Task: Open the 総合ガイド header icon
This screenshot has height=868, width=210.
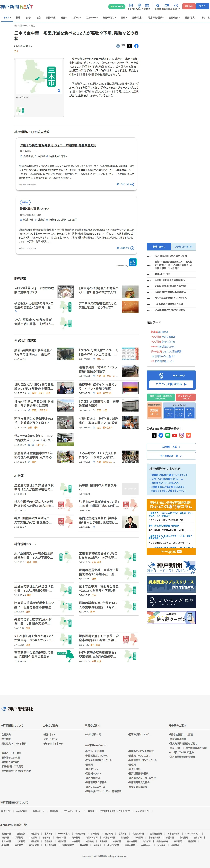Action: pyautogui.click(x=176, y=6)
